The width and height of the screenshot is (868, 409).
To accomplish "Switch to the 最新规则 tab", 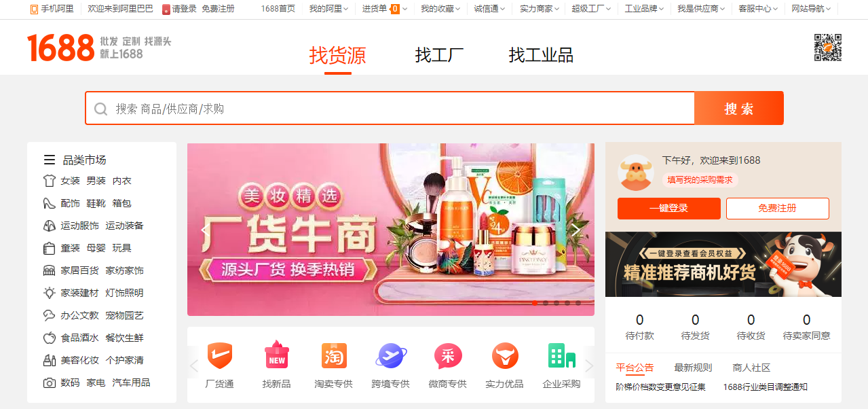I will [693, 368].
